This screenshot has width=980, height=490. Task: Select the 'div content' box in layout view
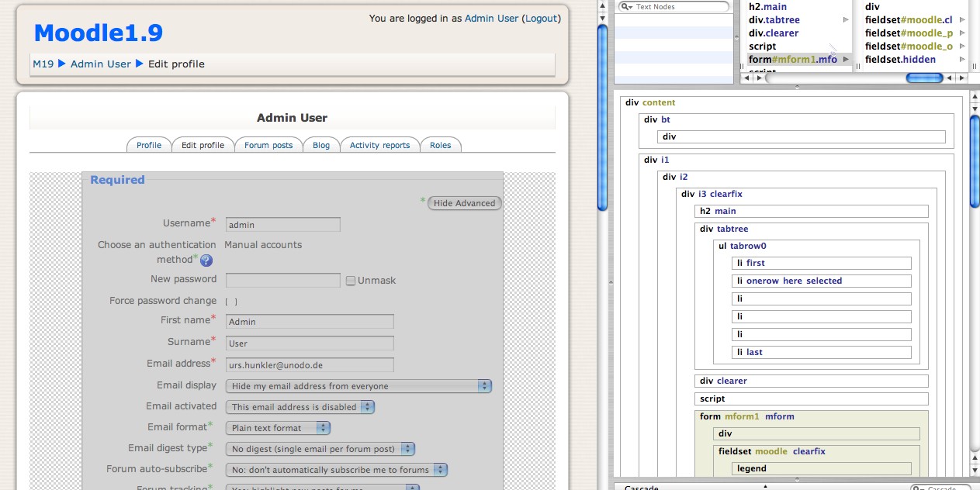(x=650, y=102)
